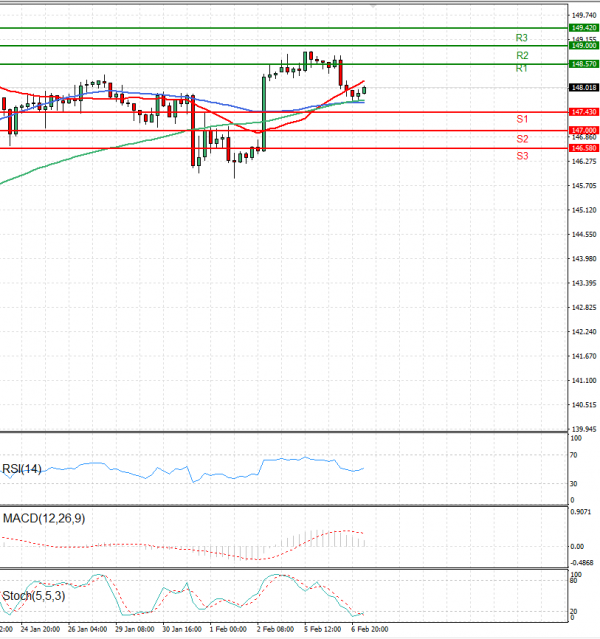Click the 2 Feb 08:00 time label
This screenshot has height=639, width=600.
coord(275,630)
